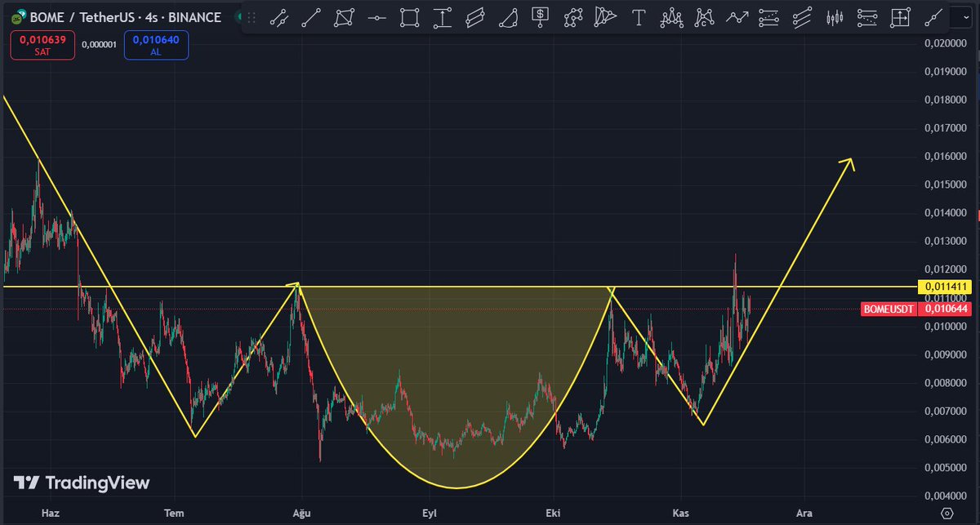Click the red SAT sell button
The image size is (980, 525).
[42, 45]
